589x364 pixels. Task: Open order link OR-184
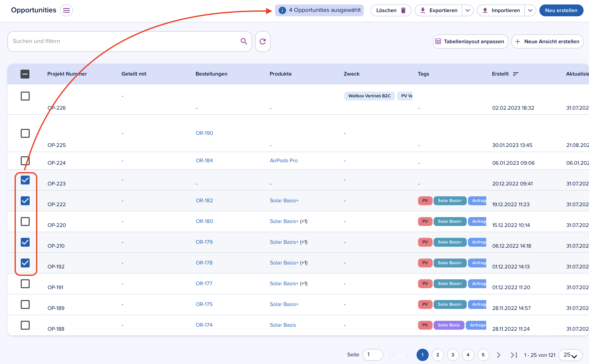[x=204, y=161]
